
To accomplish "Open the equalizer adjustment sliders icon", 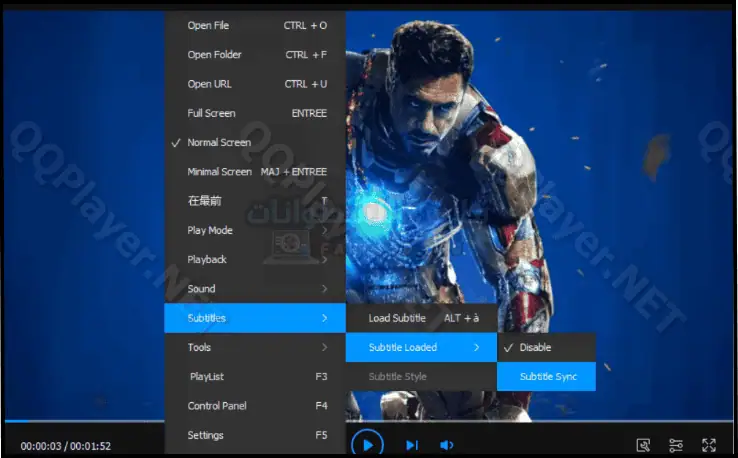I will click(676, 445).
